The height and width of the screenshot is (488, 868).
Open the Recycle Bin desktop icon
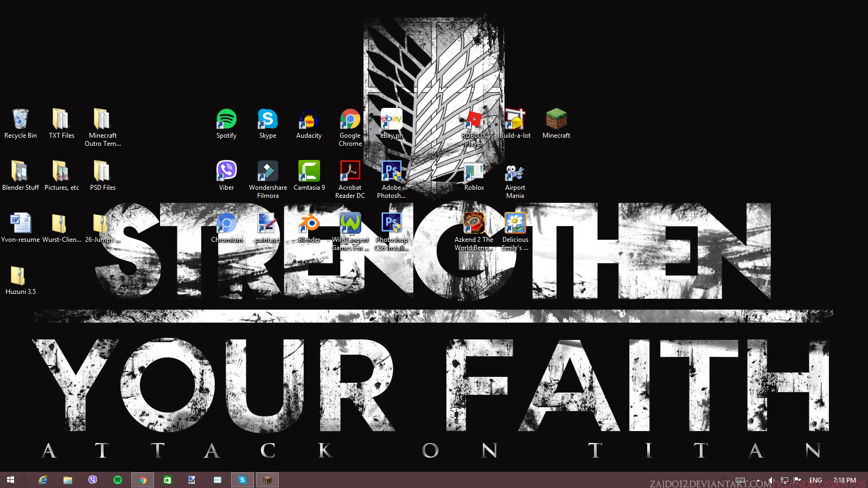[20, 124]
